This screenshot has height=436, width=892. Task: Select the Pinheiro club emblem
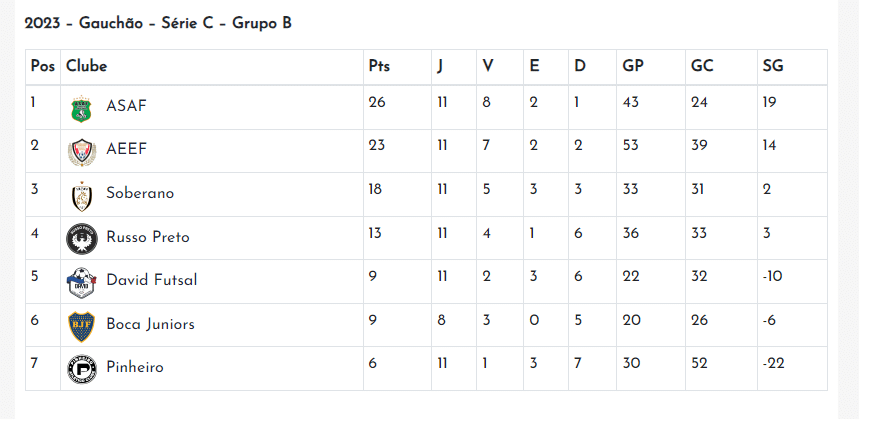coord(82,369)
